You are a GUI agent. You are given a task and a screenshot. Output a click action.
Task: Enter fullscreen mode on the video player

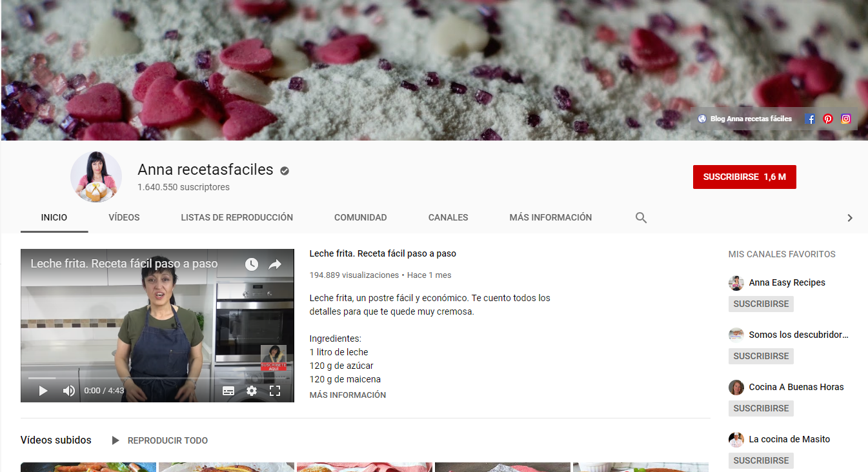[275, 391]
